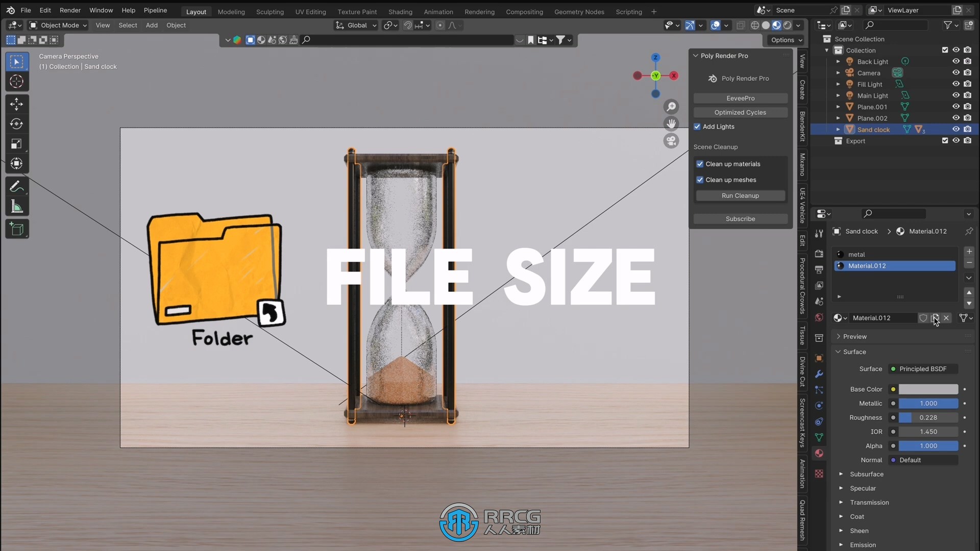Image resolution: width=980 pixels, height=551 pixels.
Task: Click the Subscribe button
Action: 741,219
